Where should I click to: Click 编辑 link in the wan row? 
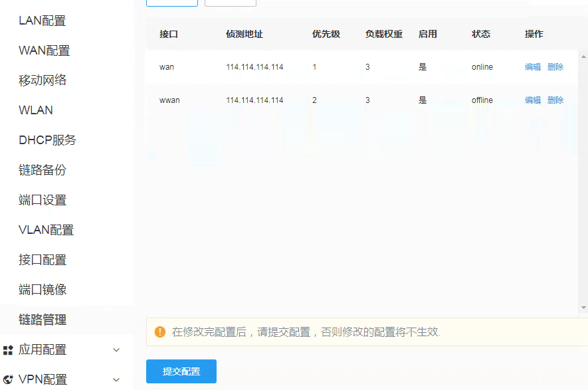point(533,66)
